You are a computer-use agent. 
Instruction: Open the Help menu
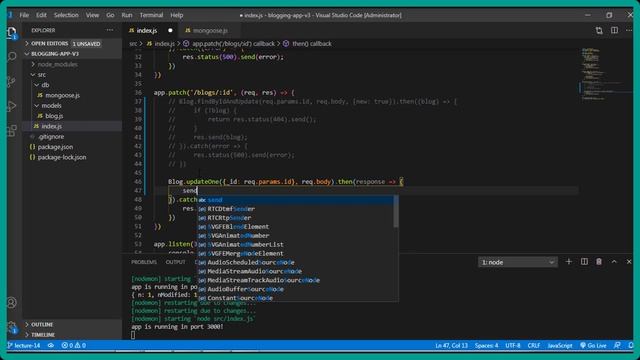coord(177,15)
